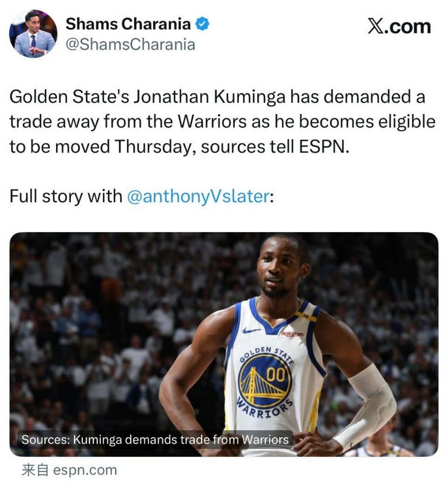
Task: Click the tweet text about Kuminga trade
Action: (222, 121)
